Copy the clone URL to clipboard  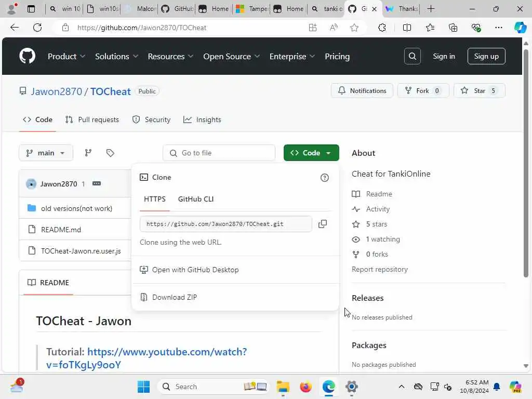coord(323,224)
